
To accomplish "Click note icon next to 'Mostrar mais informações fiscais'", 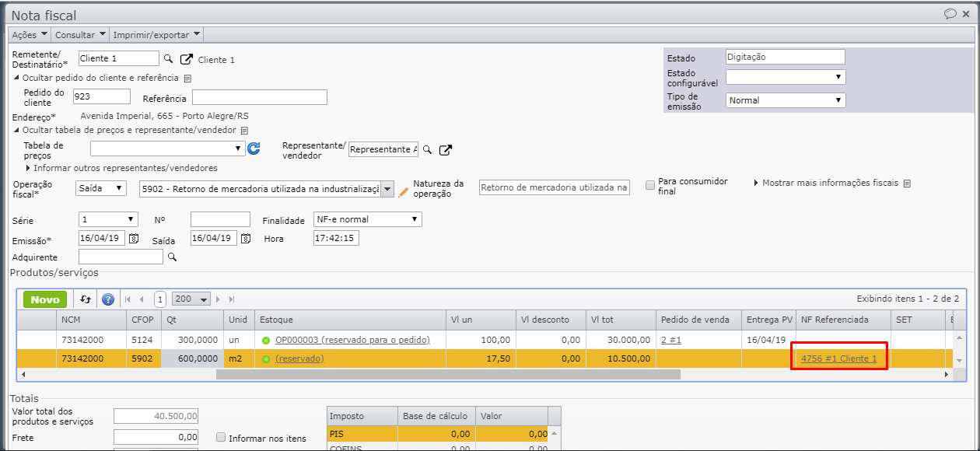I will pos(907,184).
